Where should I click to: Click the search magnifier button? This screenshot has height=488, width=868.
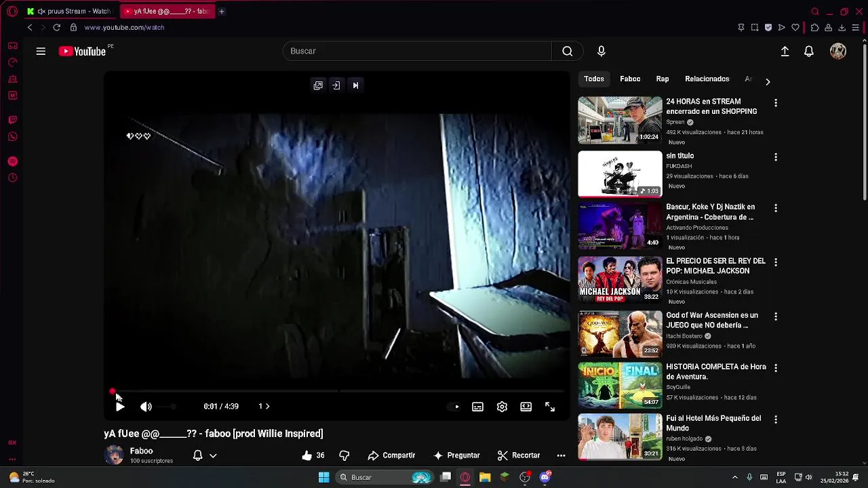pos(568,51)
